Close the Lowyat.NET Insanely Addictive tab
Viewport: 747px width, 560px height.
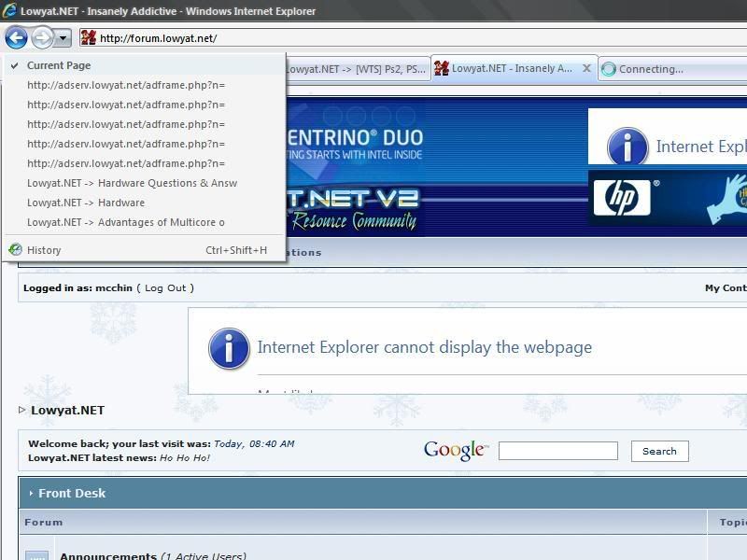click(x=586, y=68)
